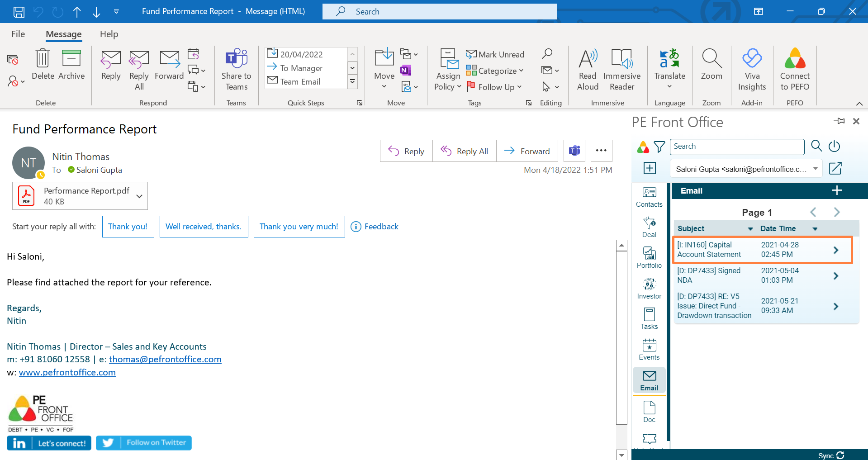Open the www.pefrontoffice.com link
Image resolution: width=868 pixels, height=460 pixels.
pos(67,372)
